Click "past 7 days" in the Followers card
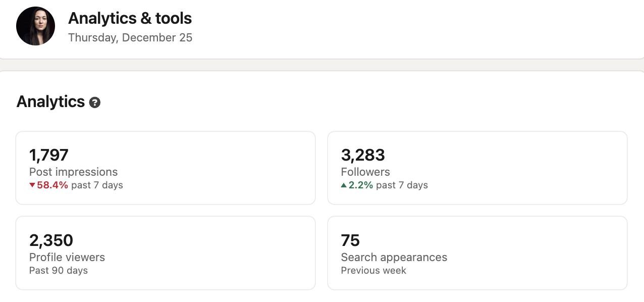 pyautogui.click(x=402, y=185)
